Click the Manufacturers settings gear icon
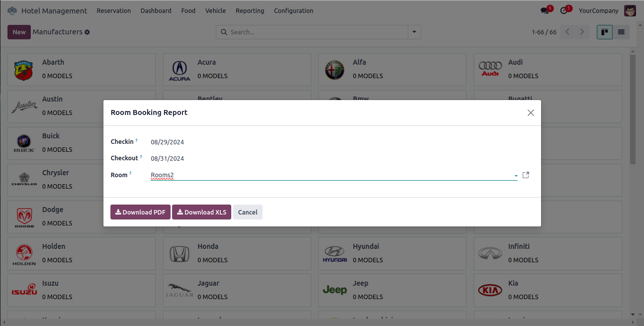 click(x=88, y=32)
